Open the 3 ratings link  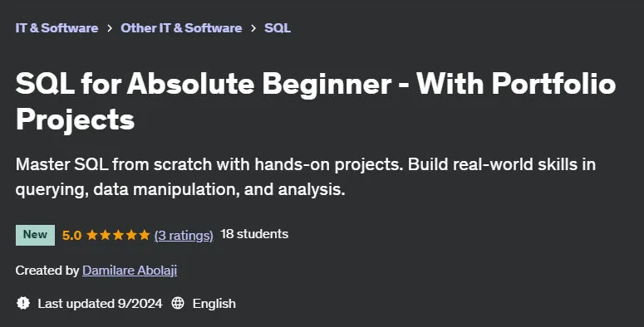click(x=184, y=235)
